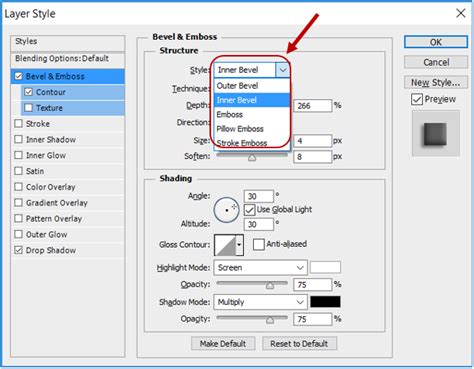474x369 pixels.
Task: Disable the Drop Shadow checkbox
Action: coord(19,250)
